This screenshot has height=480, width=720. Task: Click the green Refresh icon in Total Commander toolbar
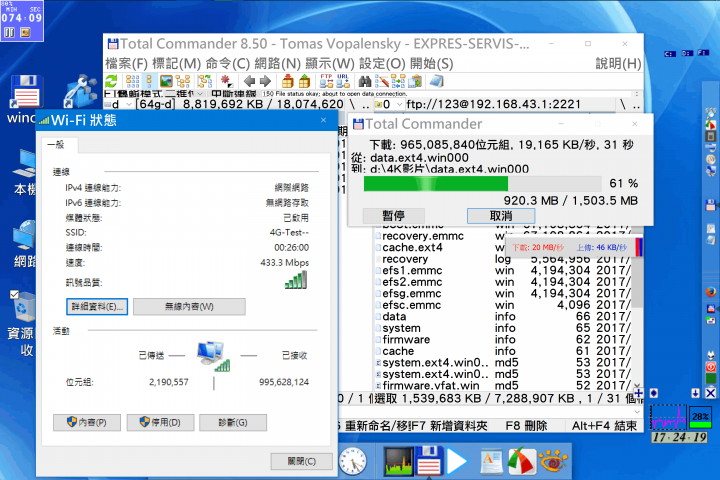point(112,82)
